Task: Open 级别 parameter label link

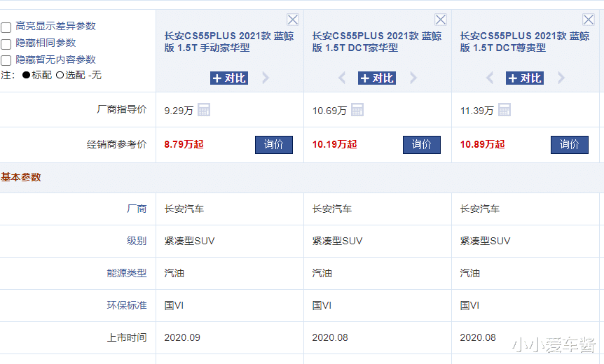Action: coord(137,241)
